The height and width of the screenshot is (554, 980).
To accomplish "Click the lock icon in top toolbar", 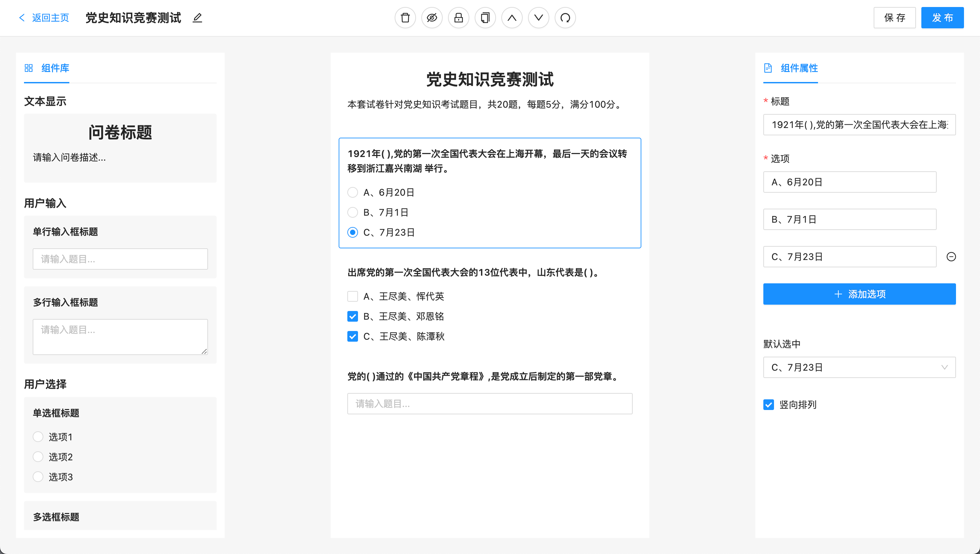I will (x=458, y=18).
